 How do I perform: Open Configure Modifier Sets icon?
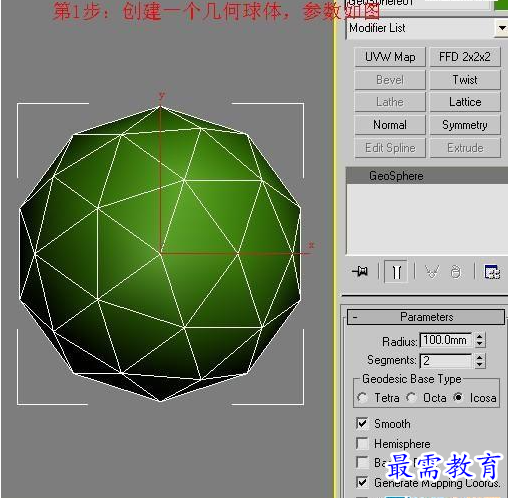pyautogui.click(x=492, y=272)
